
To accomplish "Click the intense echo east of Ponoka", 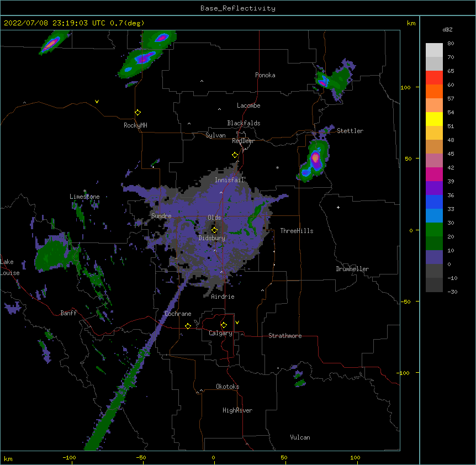I will coord(323,81).
